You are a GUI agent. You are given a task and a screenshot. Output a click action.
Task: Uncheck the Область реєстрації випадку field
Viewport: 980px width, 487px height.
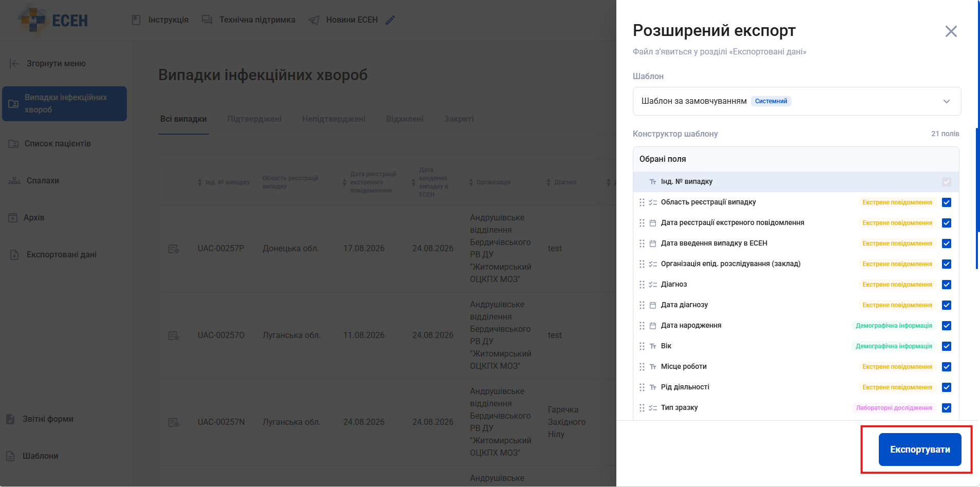coord(947,202)
